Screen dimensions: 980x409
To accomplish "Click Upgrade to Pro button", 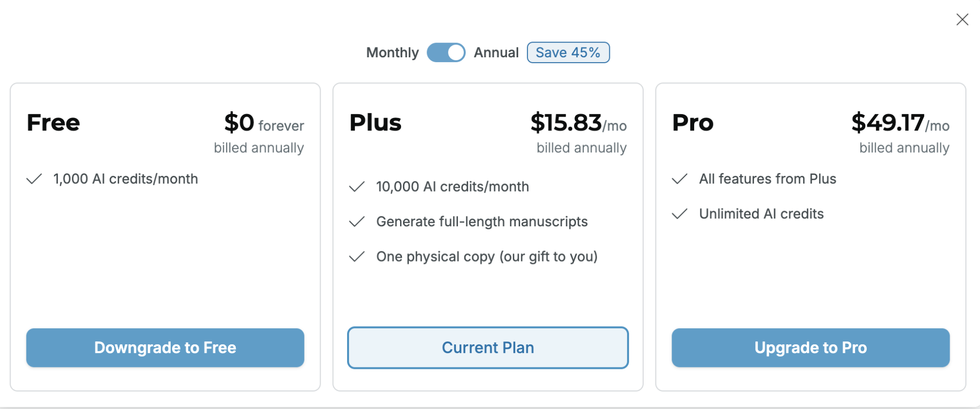I will tap(810, 347).
